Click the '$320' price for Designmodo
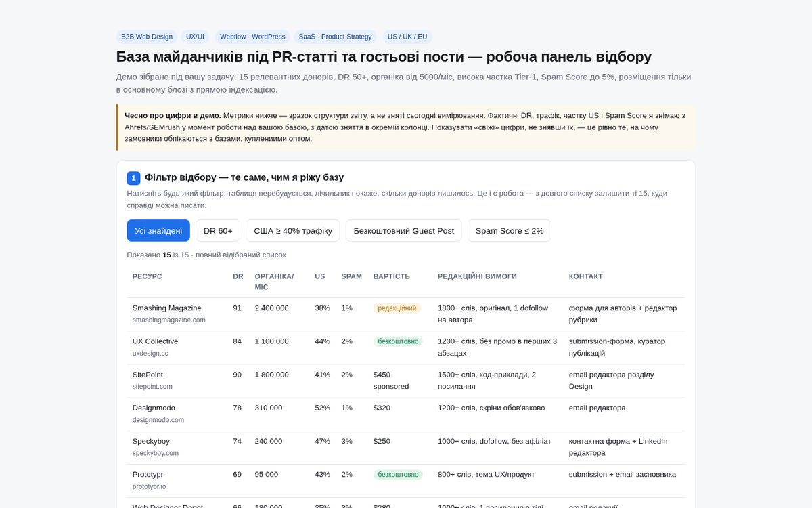 coord(382,408)
